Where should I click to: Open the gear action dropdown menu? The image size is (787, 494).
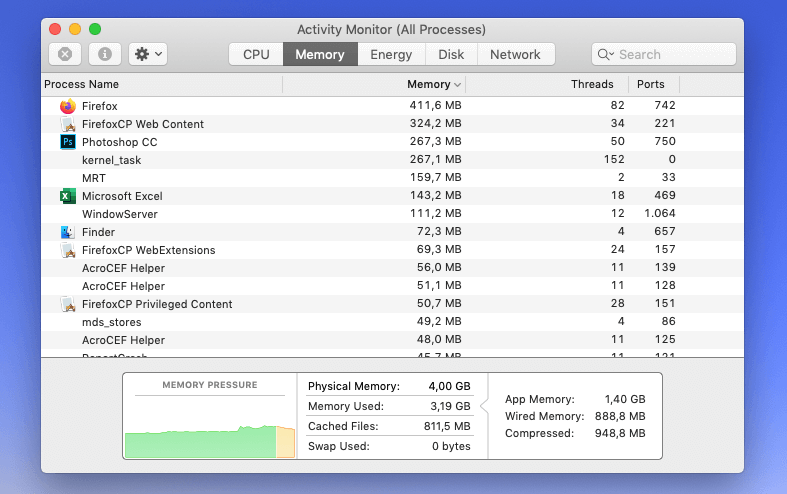click(148, 54)
